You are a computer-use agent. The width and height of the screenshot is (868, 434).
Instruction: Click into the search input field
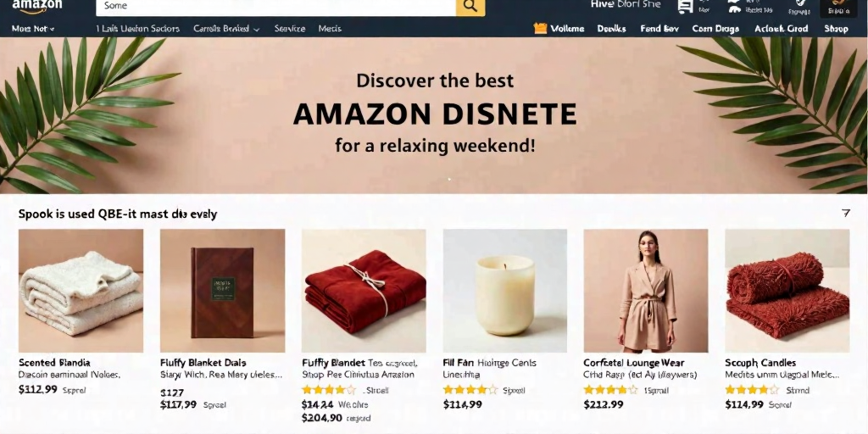pyautogui.click(x=275, y=7)
